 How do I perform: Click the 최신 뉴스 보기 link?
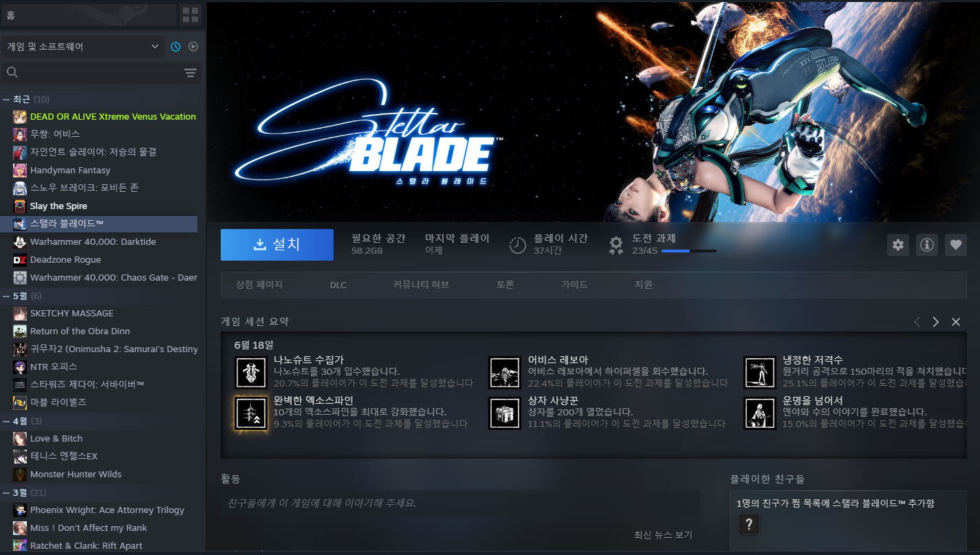(663, 535)
